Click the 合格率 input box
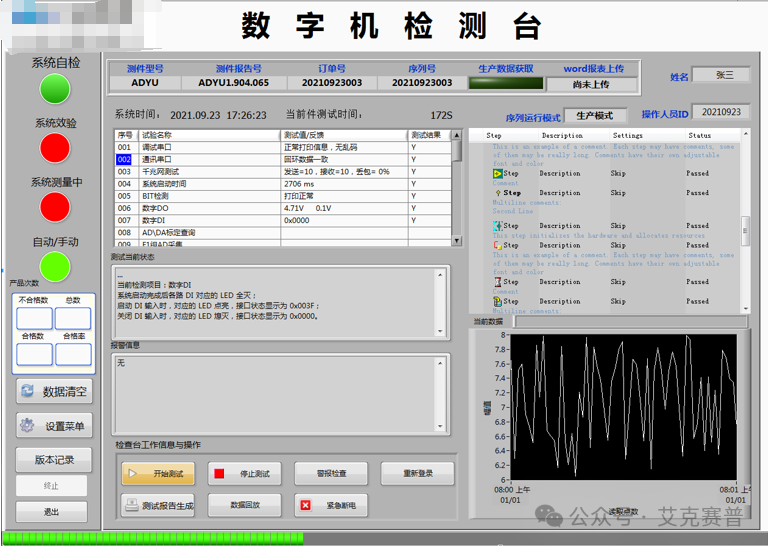 [x=73, y=354]
